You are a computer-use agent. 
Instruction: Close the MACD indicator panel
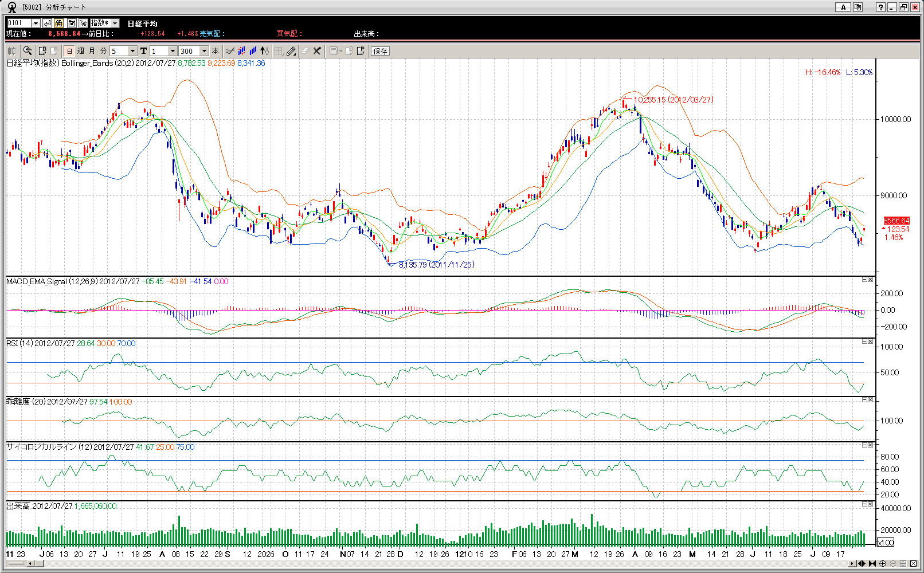click(x=870, y=280)
